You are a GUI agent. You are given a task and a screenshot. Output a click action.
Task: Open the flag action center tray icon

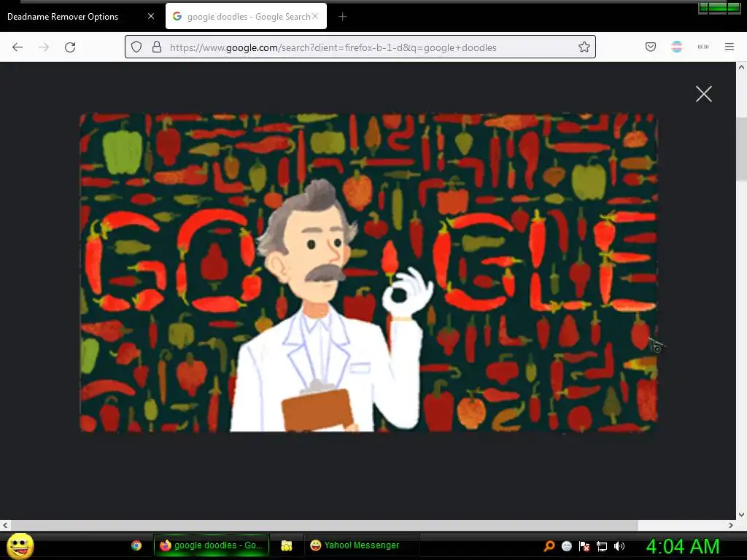[x=584, y=546]
